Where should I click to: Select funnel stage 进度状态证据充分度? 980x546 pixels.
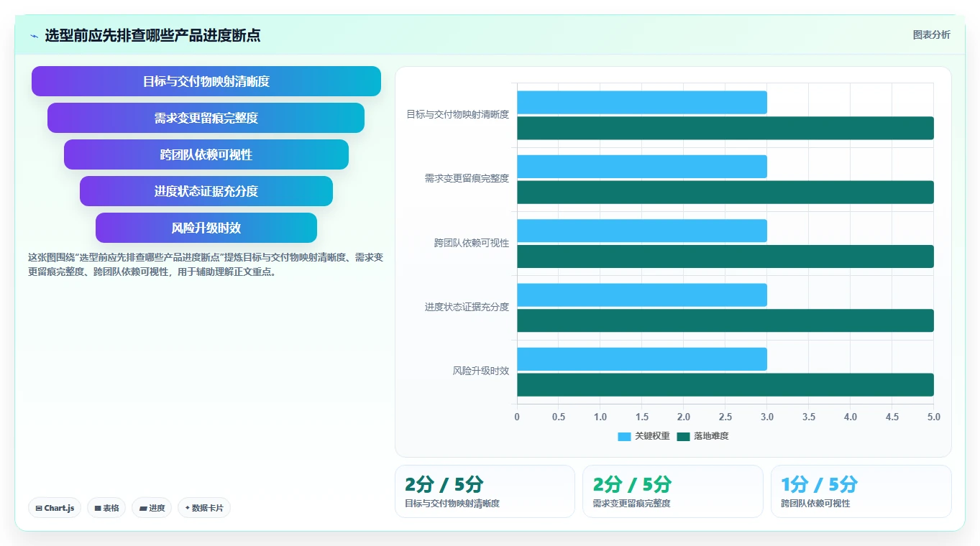pyautogui.click(x=206, y=191)
